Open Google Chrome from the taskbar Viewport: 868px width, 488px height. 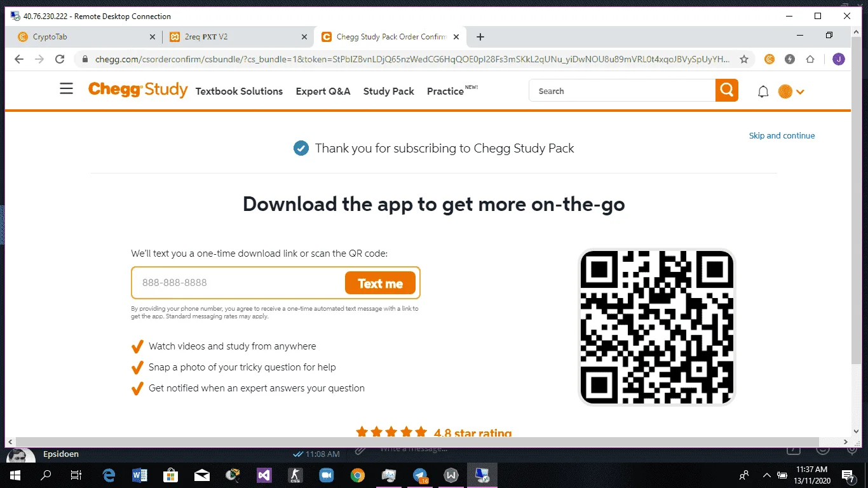[x=358, y=475]
